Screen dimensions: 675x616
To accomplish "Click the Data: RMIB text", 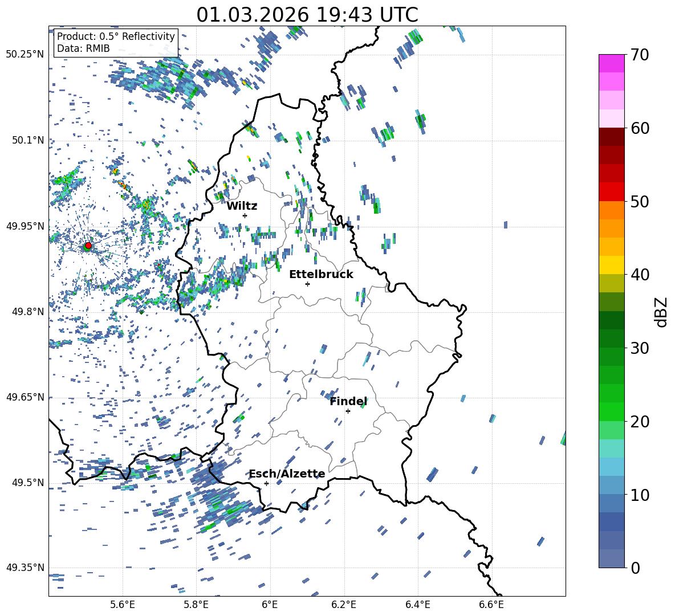I will coord(83,48).
